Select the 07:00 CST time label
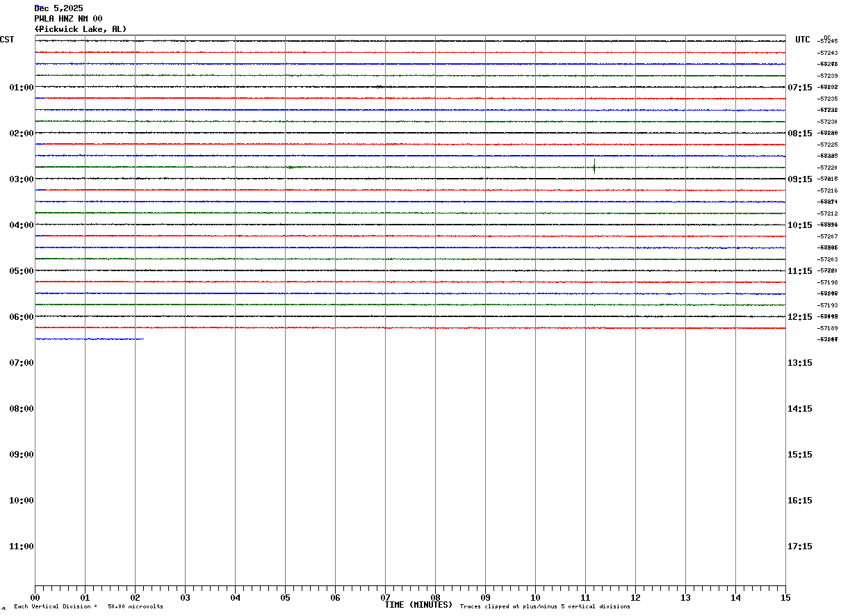 pyautogui.click(x=22, y=363)
